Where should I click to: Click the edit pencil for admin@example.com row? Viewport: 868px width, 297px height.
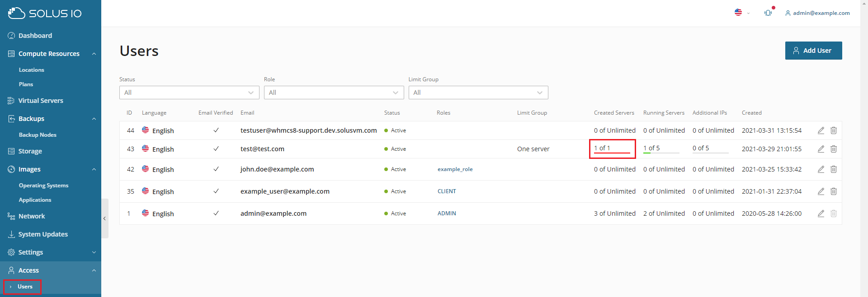click(821, 213)
